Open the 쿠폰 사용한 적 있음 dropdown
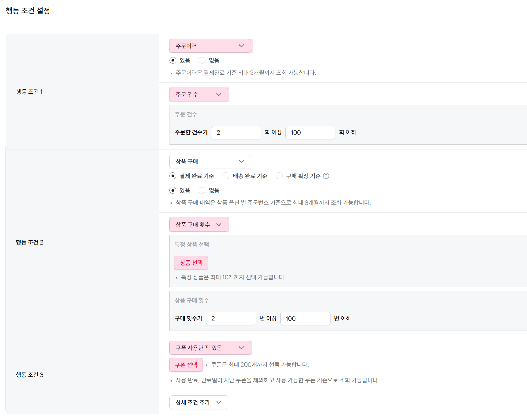 pos(210,348)
